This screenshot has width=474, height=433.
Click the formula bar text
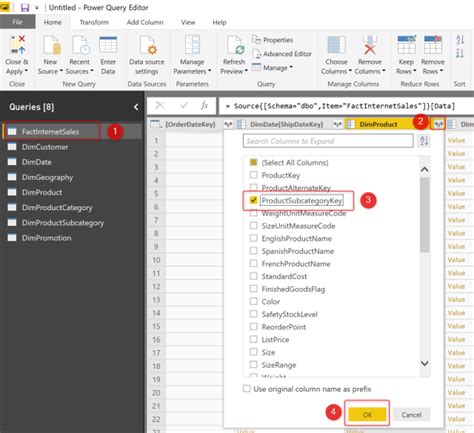click(340, 106)
